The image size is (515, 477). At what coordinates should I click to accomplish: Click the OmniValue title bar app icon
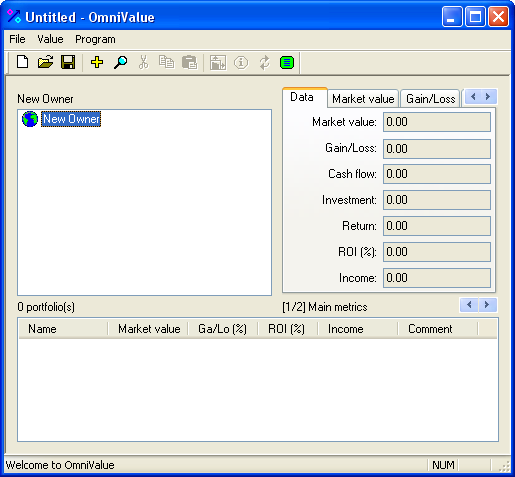coord(14,16)
